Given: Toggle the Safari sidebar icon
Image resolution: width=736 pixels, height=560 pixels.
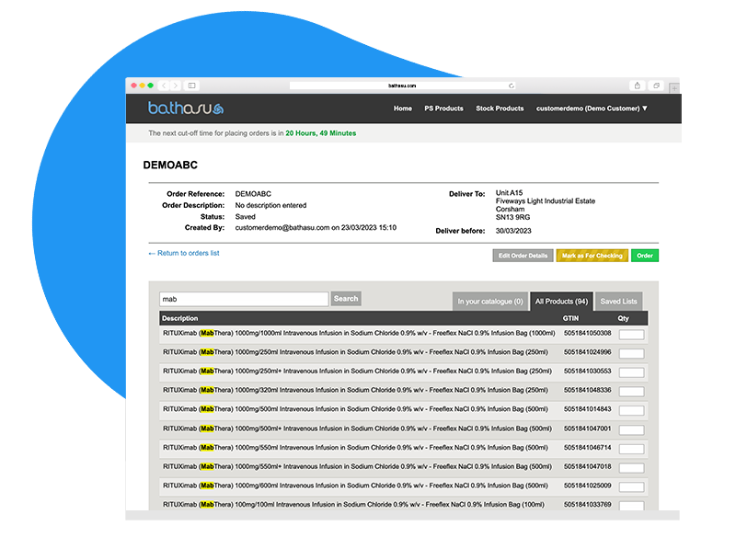Looking at the screenshot, I should (x=192, y=86).
